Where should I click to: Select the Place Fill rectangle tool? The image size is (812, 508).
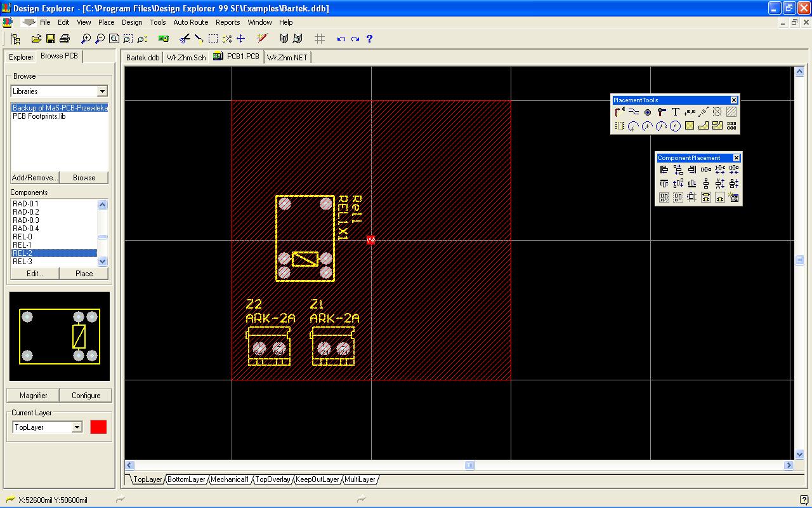[690, 126]
